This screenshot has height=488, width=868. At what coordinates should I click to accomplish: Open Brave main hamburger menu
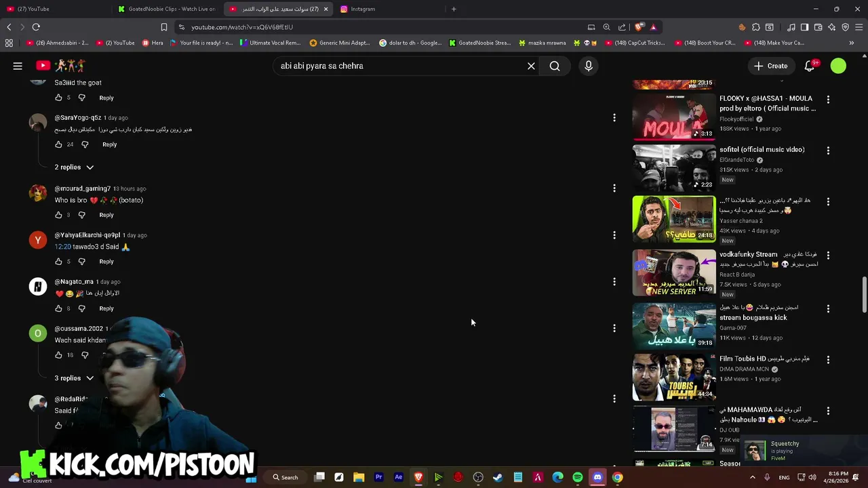[x=859, y=27]
